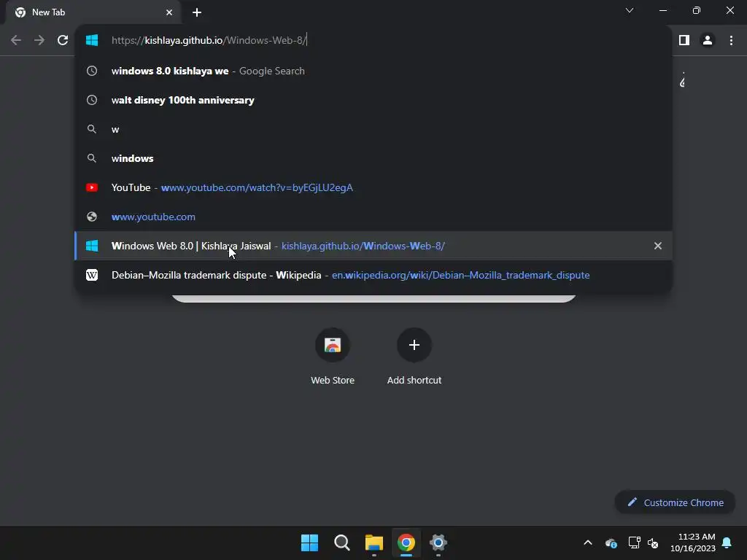The width and height of the screenshot is (747, 560).
Task: Open the profile avatar menu
Action: point(708,41)
